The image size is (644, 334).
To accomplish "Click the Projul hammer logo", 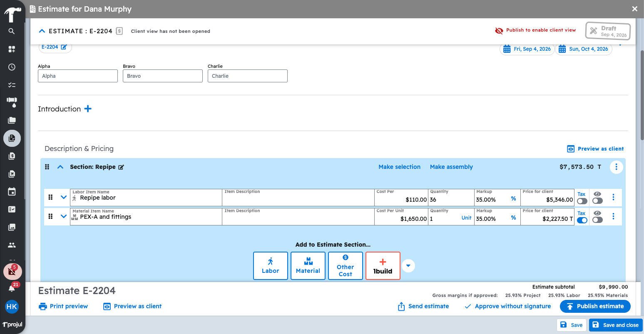I will [x=12, y=15].
